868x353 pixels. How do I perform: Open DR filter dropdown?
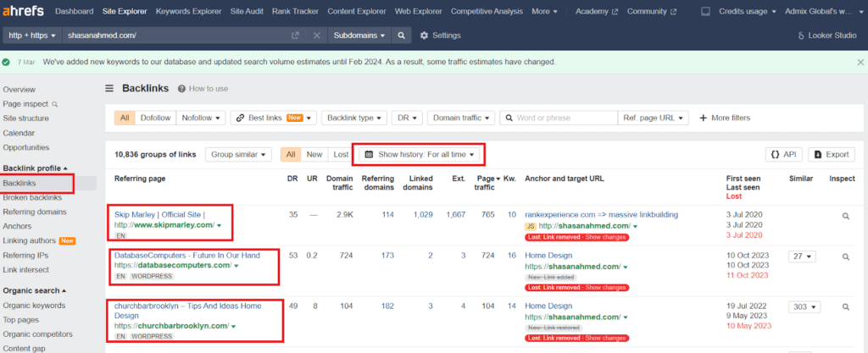click(408, 118)
